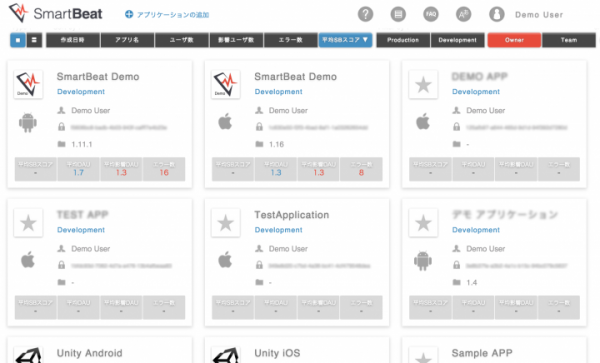600x363 pixels.
Task: Click the Android platform icon in デモ アプリケーション card
Action: click(x=423, y=261)
